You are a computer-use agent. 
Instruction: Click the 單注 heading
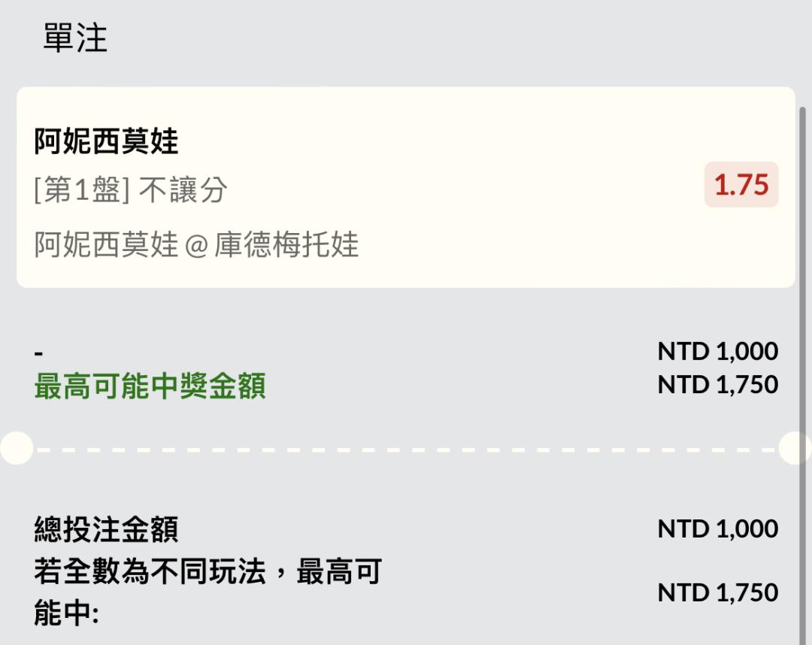click(75, 38)
